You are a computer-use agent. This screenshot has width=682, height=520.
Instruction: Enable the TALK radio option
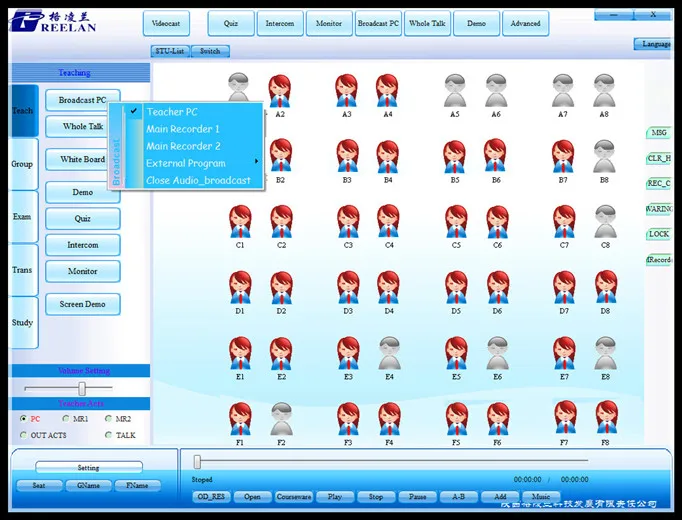(108, 435)
